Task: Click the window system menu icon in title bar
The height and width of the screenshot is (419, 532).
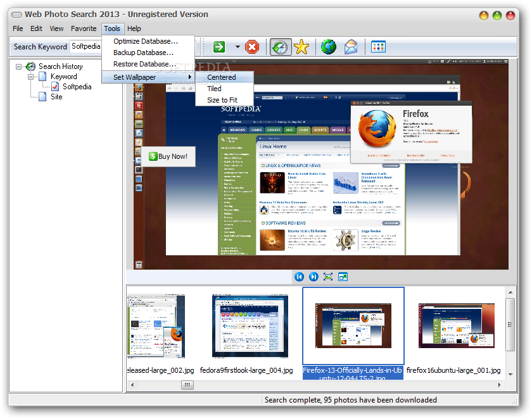Action: tap(16, 15)
